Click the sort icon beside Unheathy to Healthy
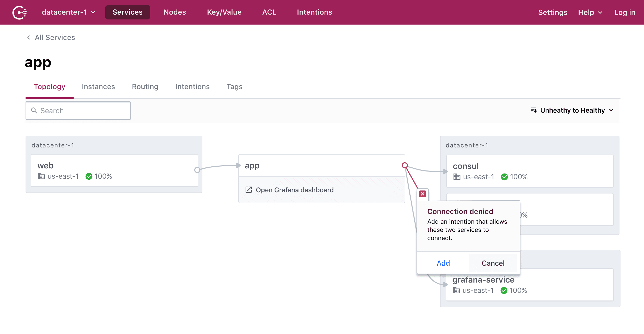Screen dimensions: 644x334 (x=534, y=110)
